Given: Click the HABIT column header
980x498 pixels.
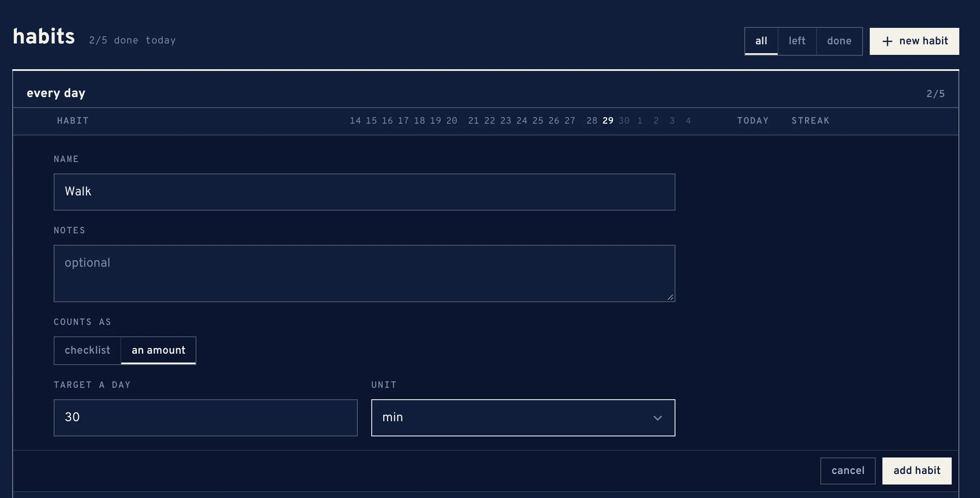Looking at the screenshot, I should (x=73, y=121).
